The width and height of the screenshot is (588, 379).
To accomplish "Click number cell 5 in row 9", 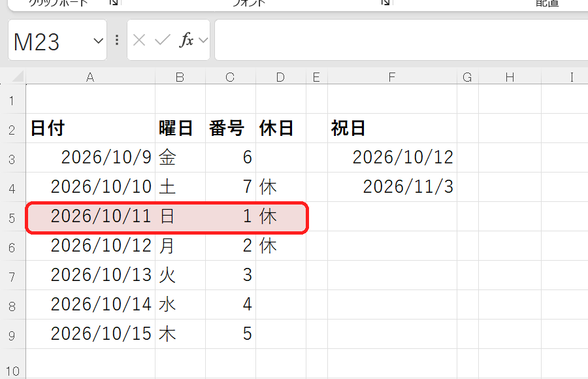I will [231, 334].
